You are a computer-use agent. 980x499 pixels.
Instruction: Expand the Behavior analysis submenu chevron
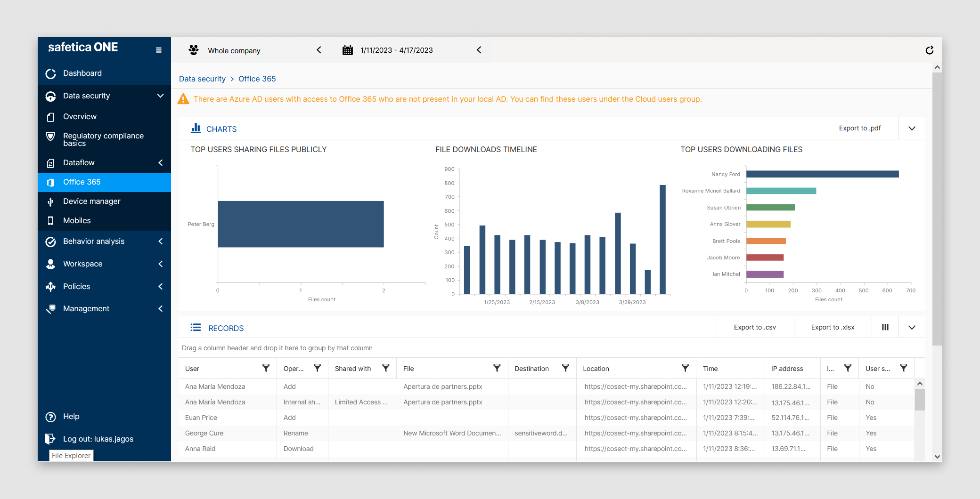pos(160,241)
